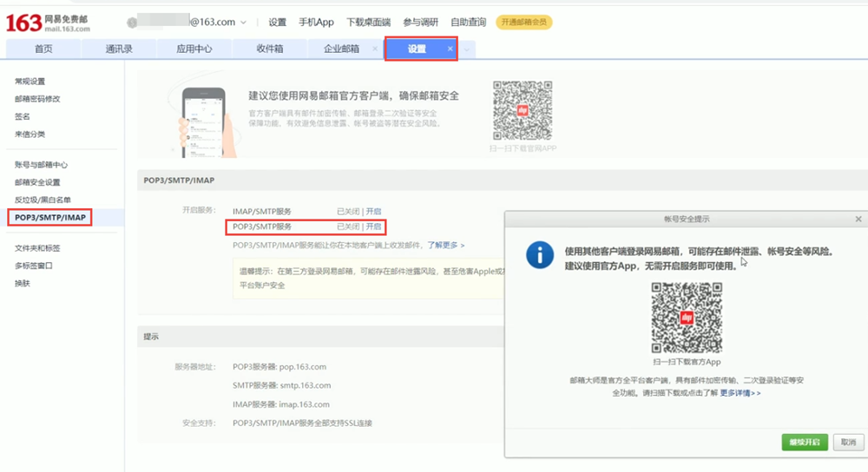Select 换肤 in sidebar
Viewport: 868px width, 472px height.
pyautogui.click(x=23, y=284)
